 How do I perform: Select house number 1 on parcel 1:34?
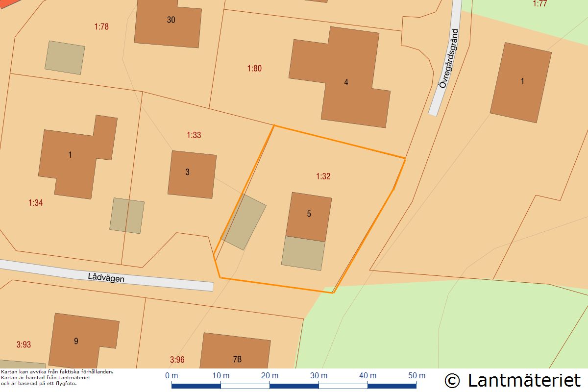point(70,155)
